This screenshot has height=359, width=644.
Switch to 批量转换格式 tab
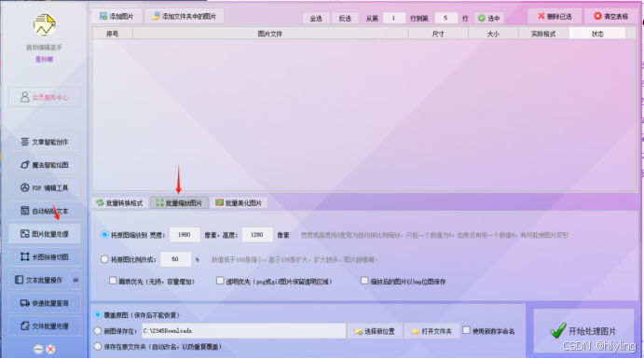coord(119,203)
